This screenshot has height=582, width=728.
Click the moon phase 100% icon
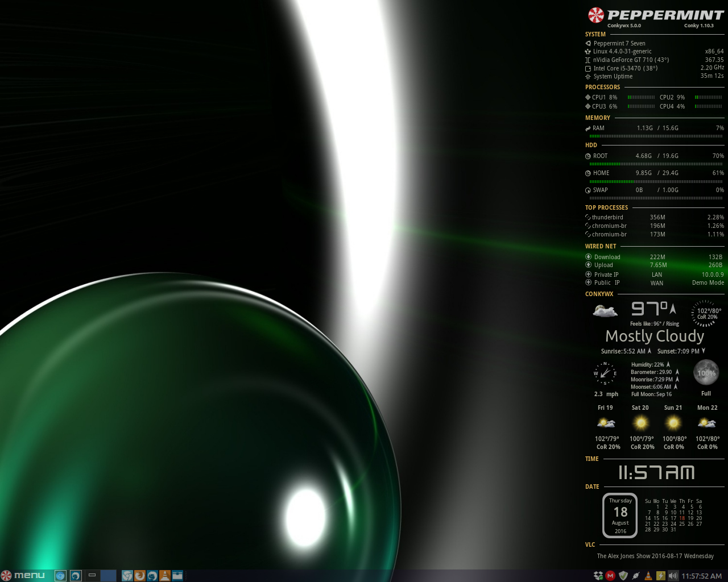coord(706,373)
